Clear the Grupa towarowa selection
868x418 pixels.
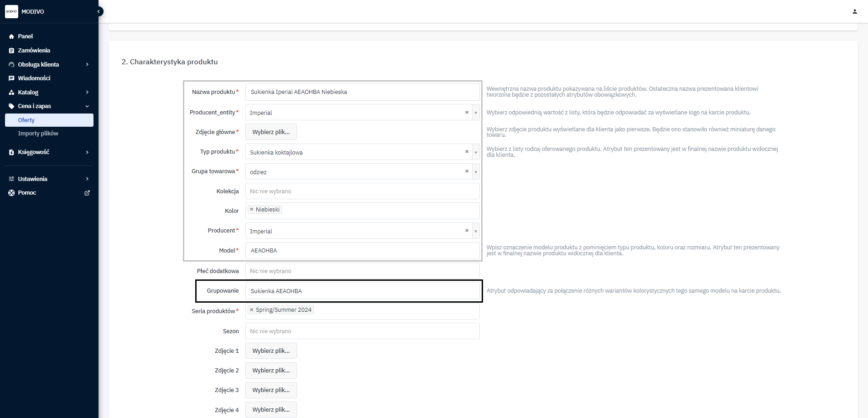click(467, 171)
